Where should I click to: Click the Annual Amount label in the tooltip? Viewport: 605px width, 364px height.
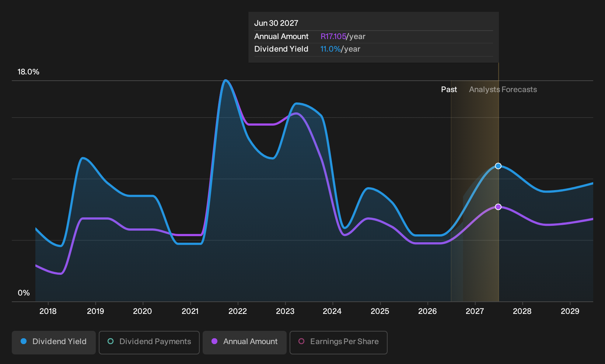tap(281, 36)
